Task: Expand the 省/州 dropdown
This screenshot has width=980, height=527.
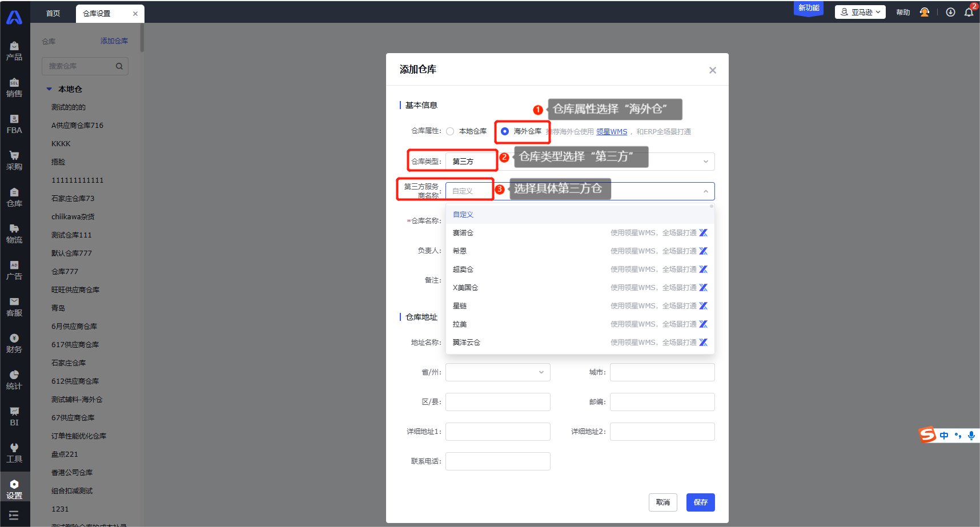Action: [541, 372]
